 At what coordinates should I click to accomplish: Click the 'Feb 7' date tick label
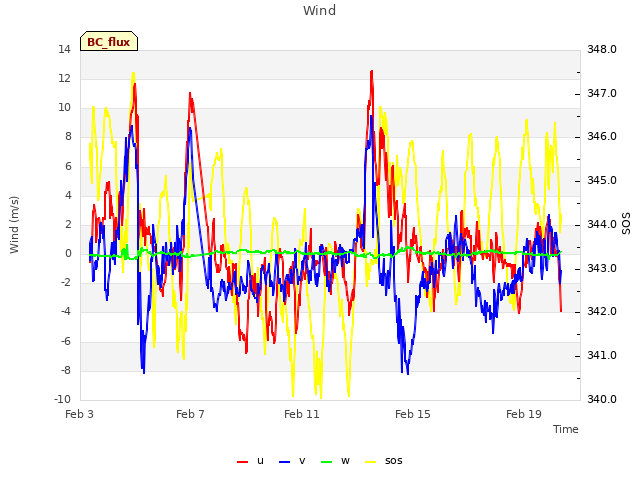click(190, 414)
